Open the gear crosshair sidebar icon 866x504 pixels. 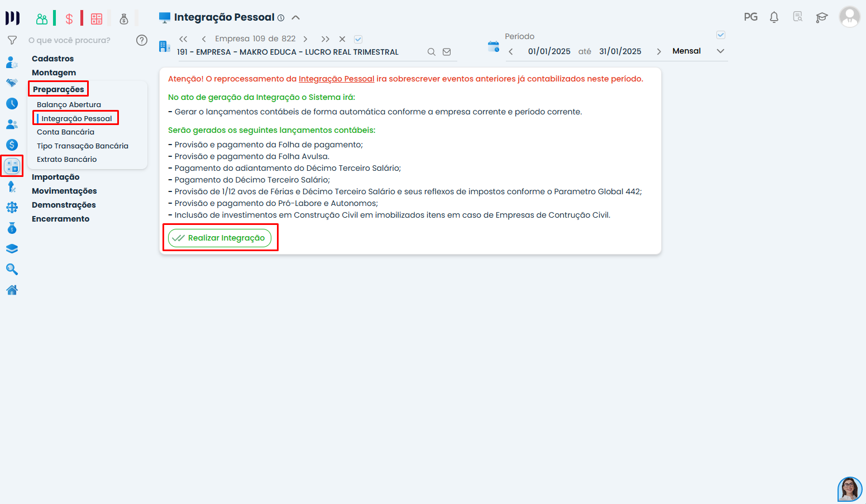[x=12, y=208]
